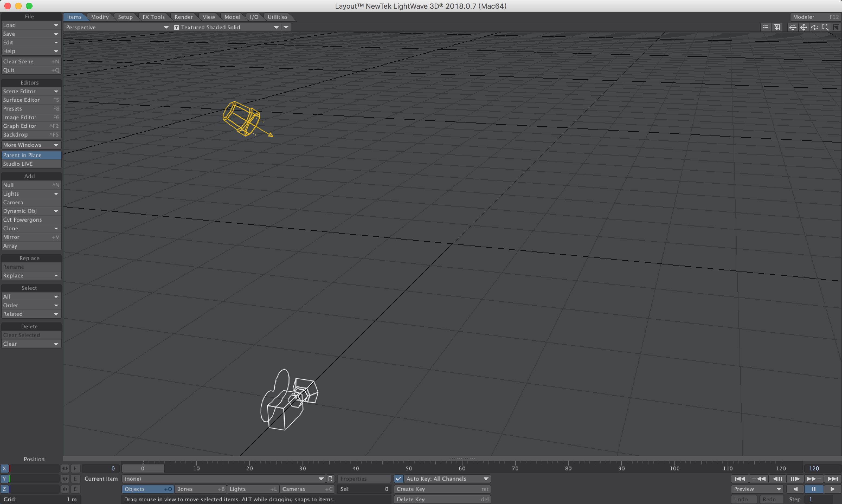This screenshot has height=504, width=842.
Task: Go to the previous keyframe button
Action: 759,479
